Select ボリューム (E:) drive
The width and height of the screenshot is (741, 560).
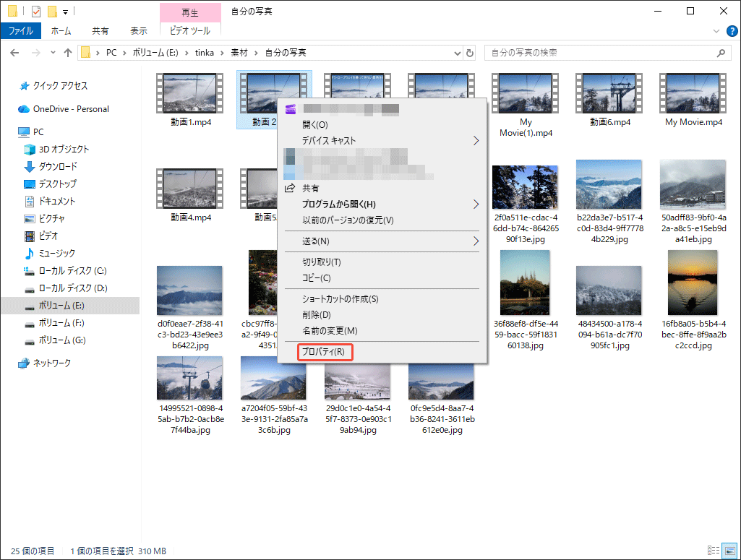[x=70, y=306]
